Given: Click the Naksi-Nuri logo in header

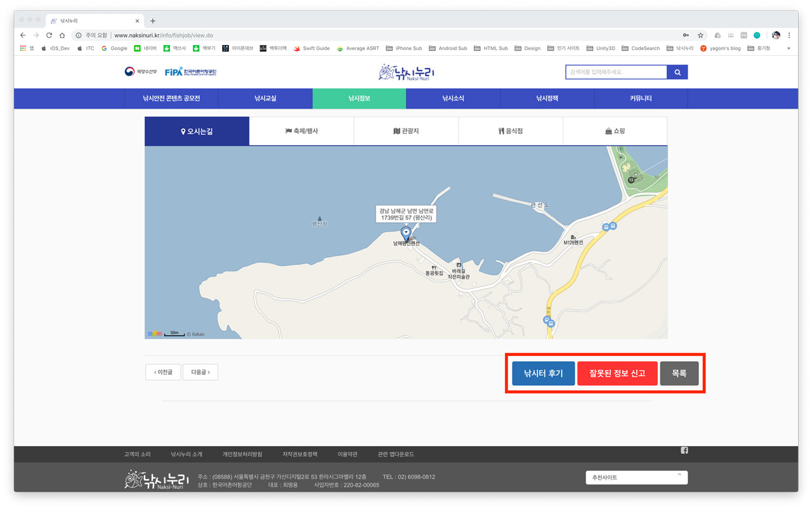Looking at the screenshot, I should pyautogui.click(x=406, y=72).
